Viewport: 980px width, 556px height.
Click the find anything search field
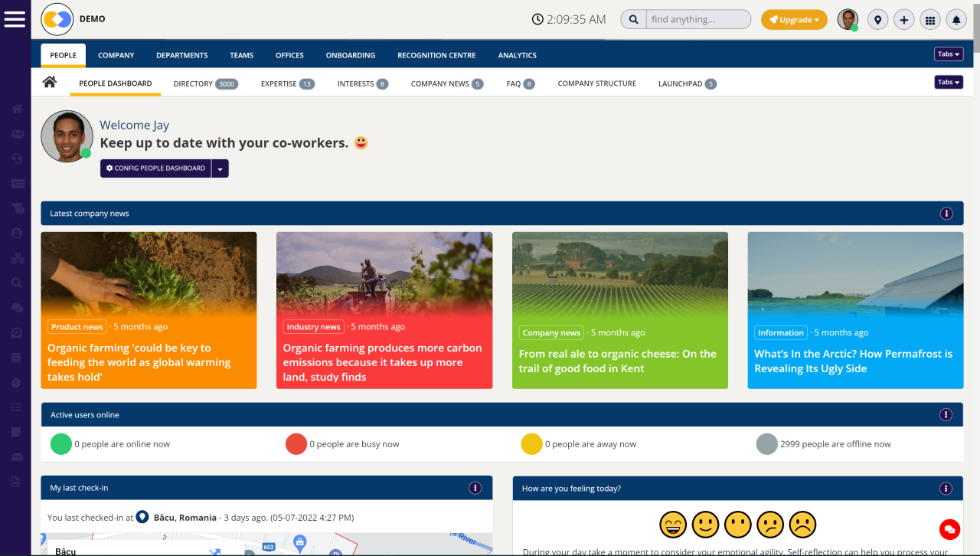tap(698, 19)
